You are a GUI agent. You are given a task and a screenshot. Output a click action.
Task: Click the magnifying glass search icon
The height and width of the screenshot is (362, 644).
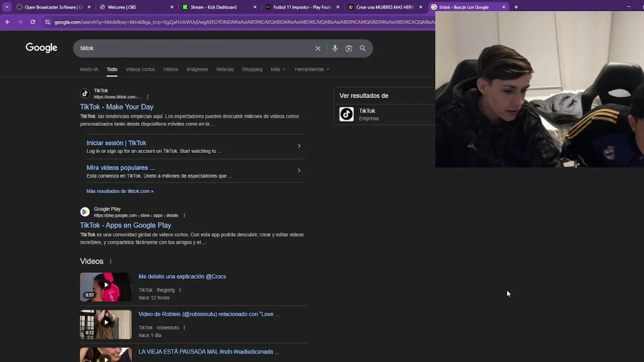tap(363, 48)
